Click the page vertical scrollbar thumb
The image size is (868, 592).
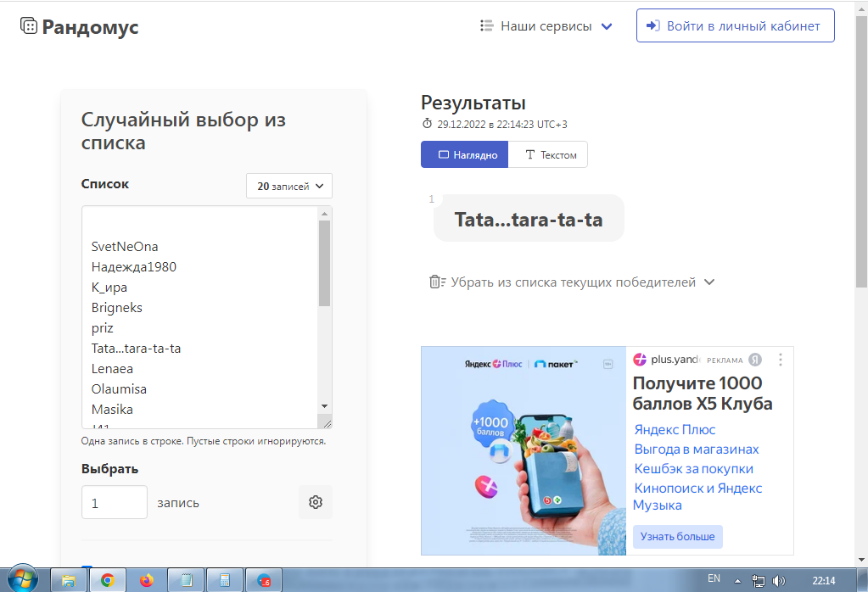pyautogui.click(x=861, y=150)
